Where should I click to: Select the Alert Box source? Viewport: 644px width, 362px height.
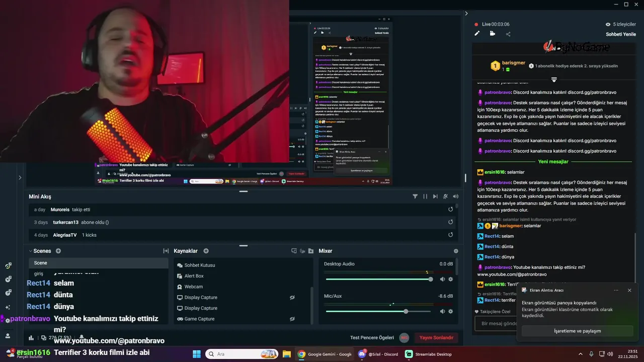pyautogui.click(x=194, y=276)
